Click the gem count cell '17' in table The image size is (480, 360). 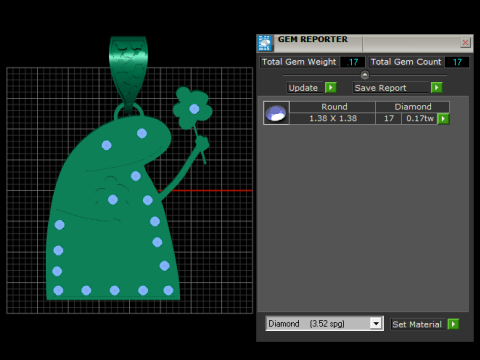point(389,119)
